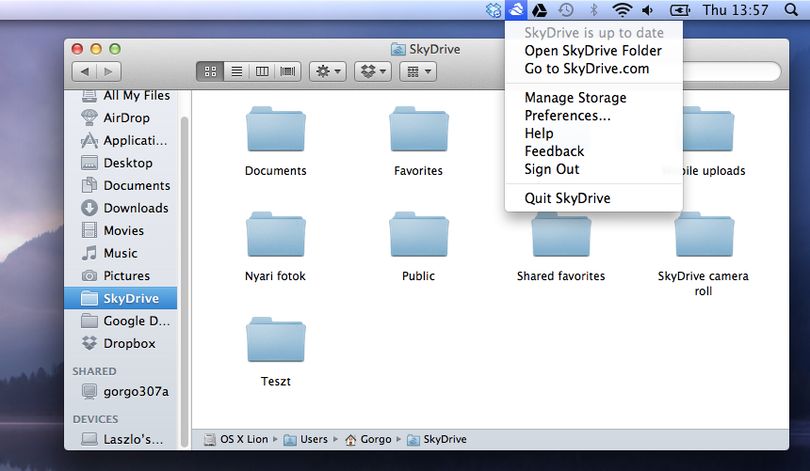Click the volume speaker icon
Screen dimensions: 810x471
(648, 10)
